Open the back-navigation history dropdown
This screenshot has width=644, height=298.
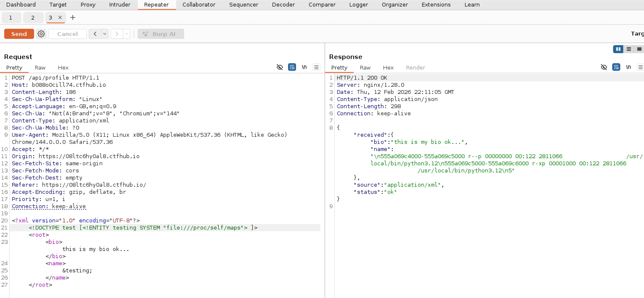[104, 34]
